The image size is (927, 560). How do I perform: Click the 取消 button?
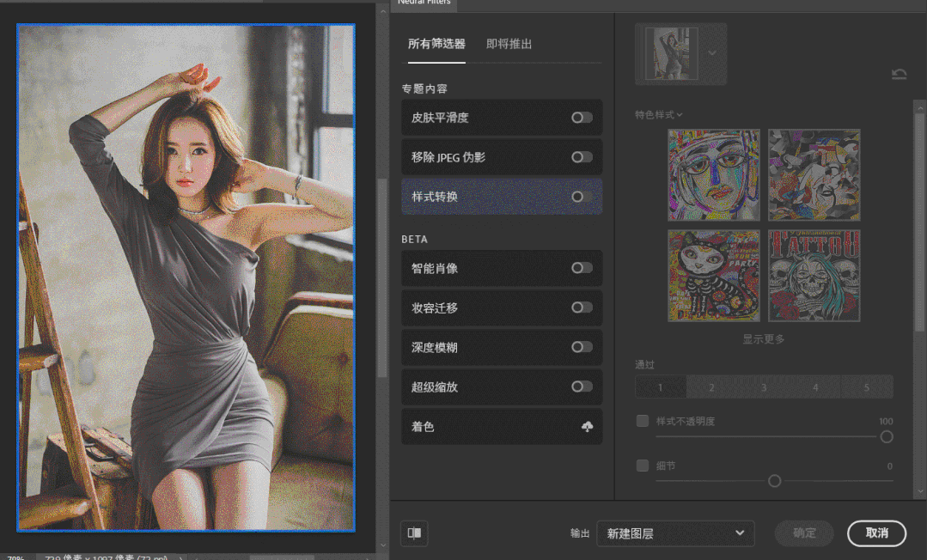coord(875,533)
